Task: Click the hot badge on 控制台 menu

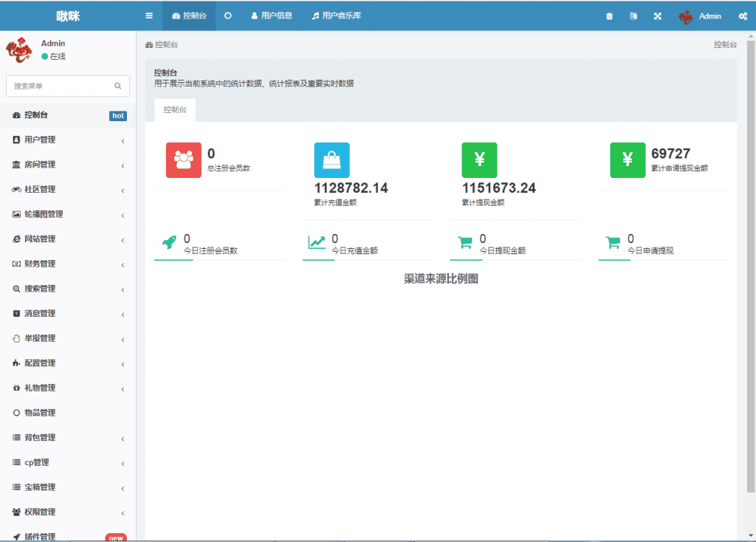Action: [117, 116]
